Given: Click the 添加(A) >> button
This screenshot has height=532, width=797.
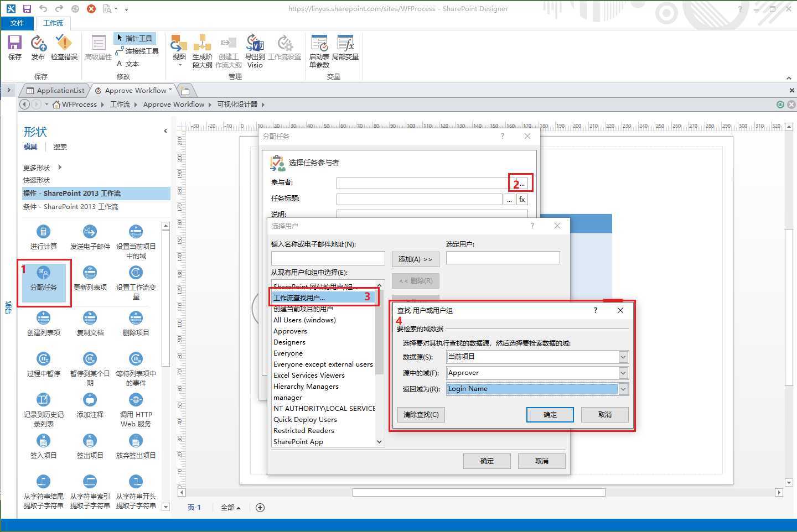Looking at the screenshot, I should 415,259.
